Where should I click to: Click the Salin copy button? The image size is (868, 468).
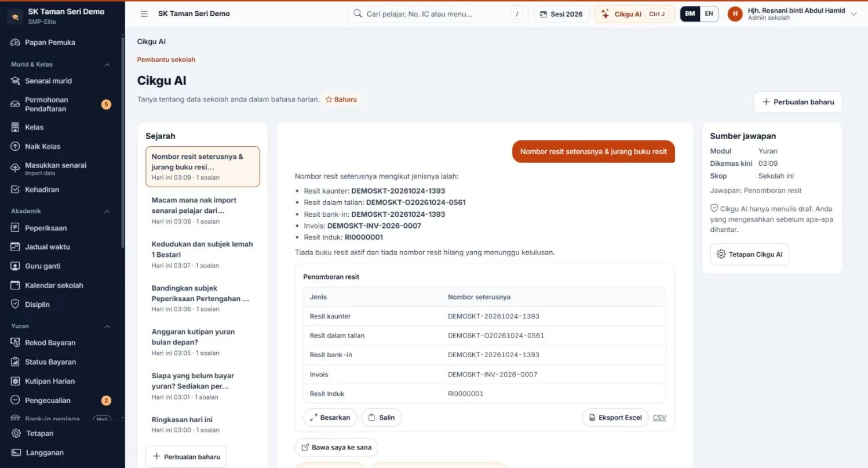coord(381,418)
